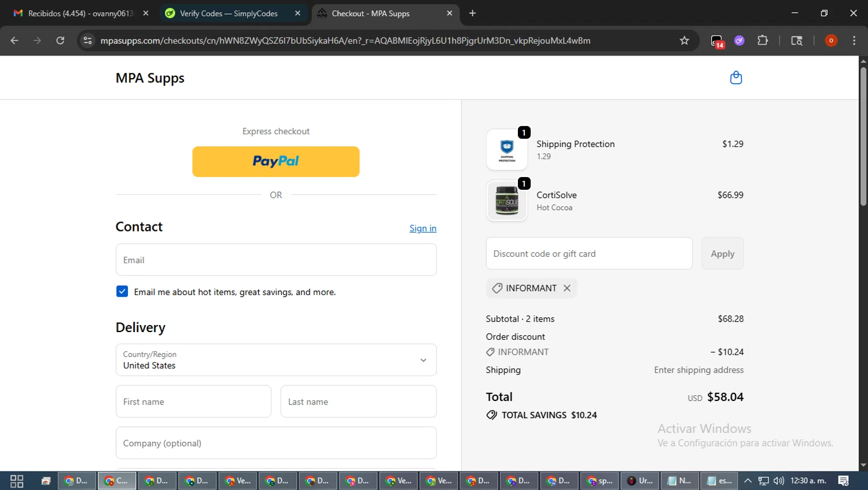Close the Gmail Recibidos tab
Screen dimensions: 868x490
pos(146,13)
